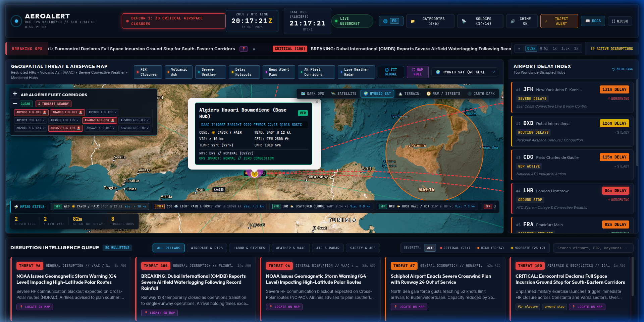Click the pin icon in breaking ticker
Image resolution: width=644 pixels, height=322 pixels.
244,49
